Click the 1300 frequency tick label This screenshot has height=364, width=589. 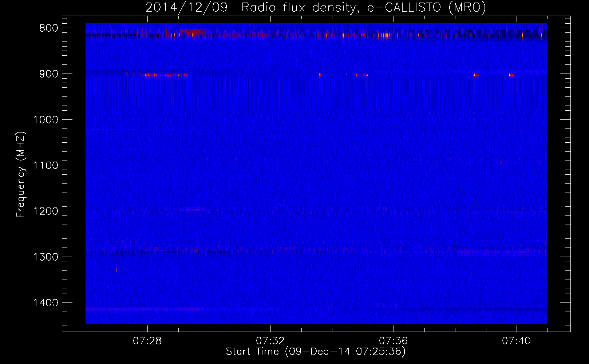click(46, 257)
